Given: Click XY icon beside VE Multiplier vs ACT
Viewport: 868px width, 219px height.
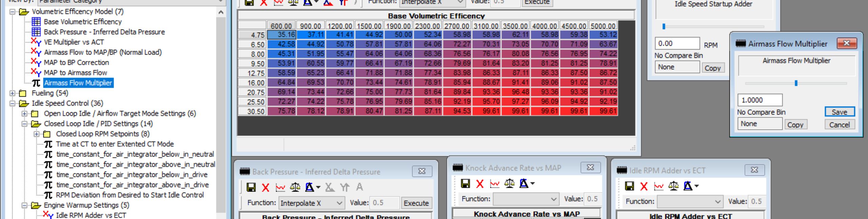Looking at the screenshot, I should 36,42.
